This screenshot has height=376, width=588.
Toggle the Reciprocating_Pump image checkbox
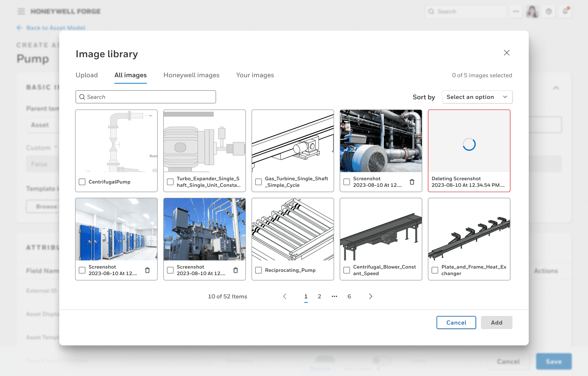point(259,270)
